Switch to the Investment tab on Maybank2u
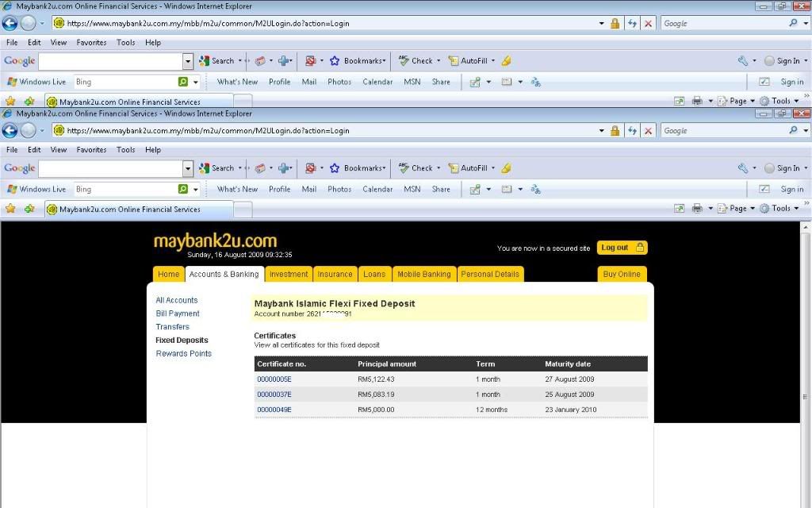This screenshot has height=508, width=812. [x=289, y=274]
